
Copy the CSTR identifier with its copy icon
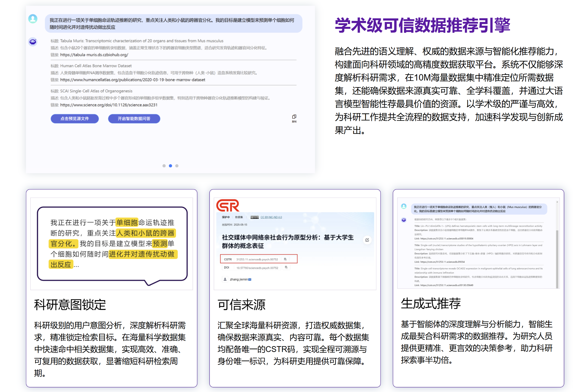point(285,259)
